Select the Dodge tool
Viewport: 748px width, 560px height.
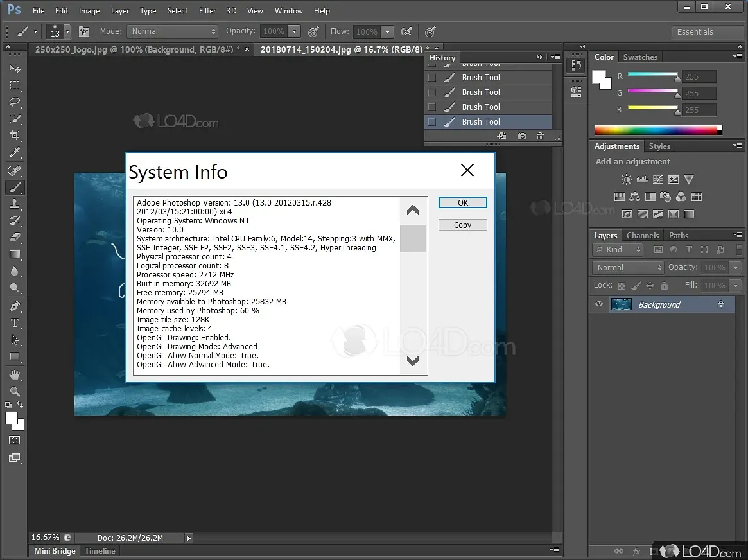pos(15,288)
